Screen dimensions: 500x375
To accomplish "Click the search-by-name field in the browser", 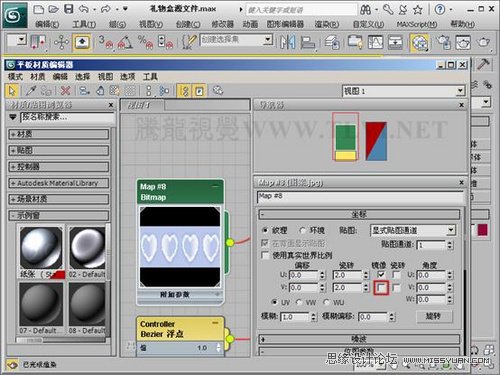I will pyautogui.click(x=67, y=117).
